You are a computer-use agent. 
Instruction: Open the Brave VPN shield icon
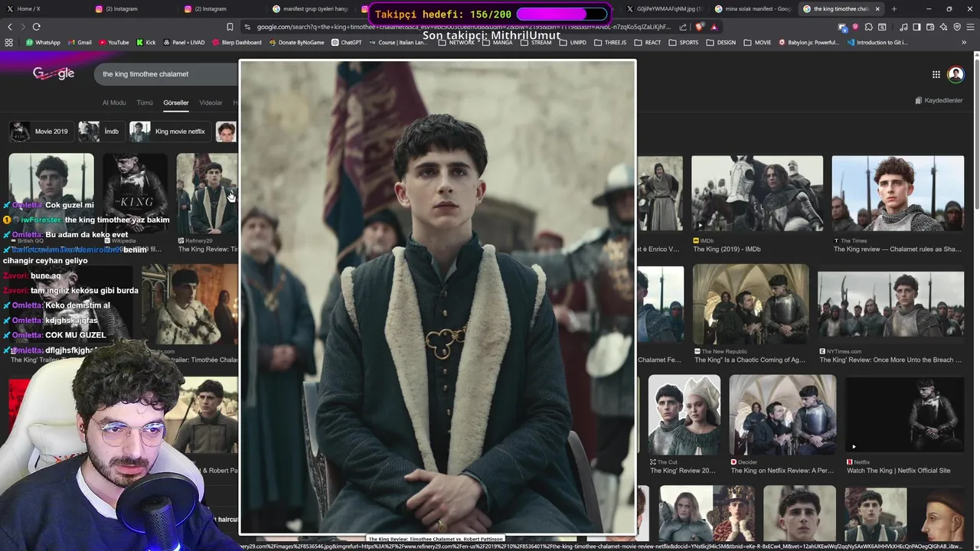[x=957, y=27]
